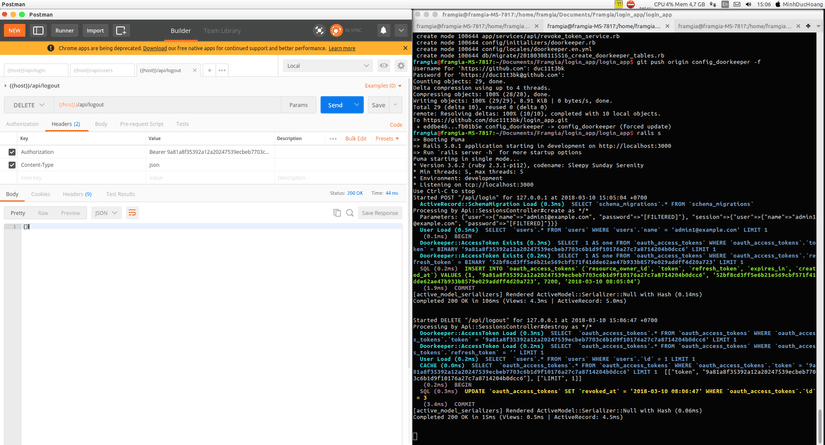
Task: Open the Authorization request tab
Action: (x=22, y=124)
